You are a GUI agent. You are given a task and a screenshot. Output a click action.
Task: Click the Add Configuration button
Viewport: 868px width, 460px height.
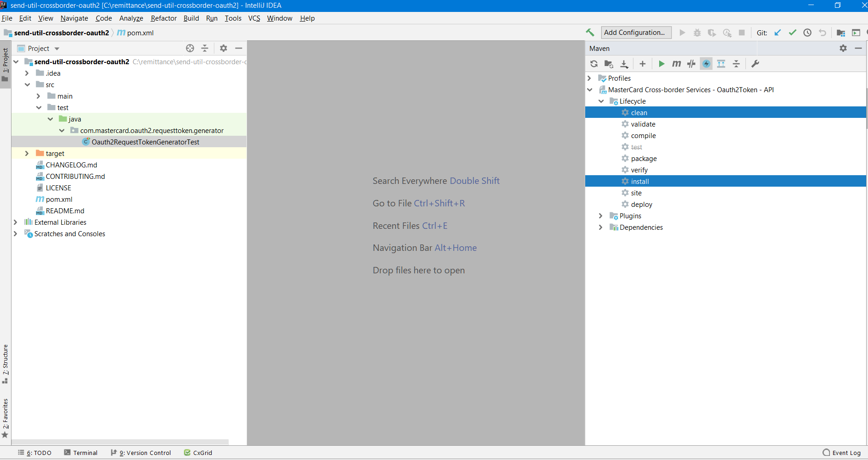tap(636, 33)
